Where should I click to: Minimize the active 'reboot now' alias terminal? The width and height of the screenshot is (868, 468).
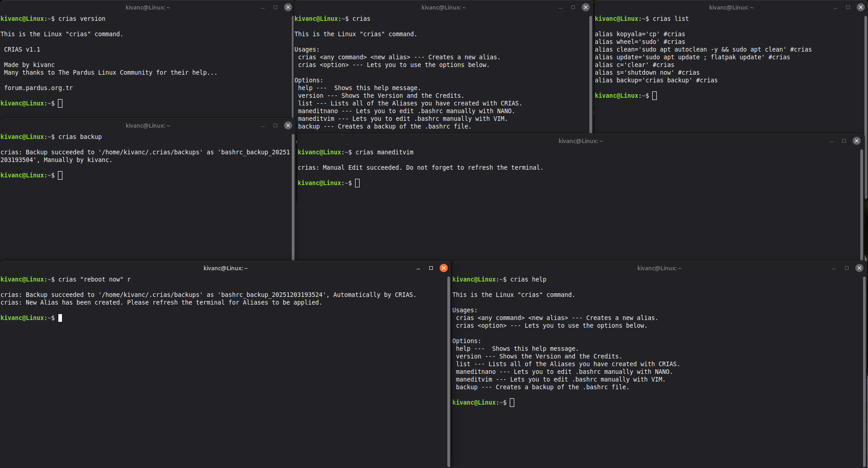(418, 268)
